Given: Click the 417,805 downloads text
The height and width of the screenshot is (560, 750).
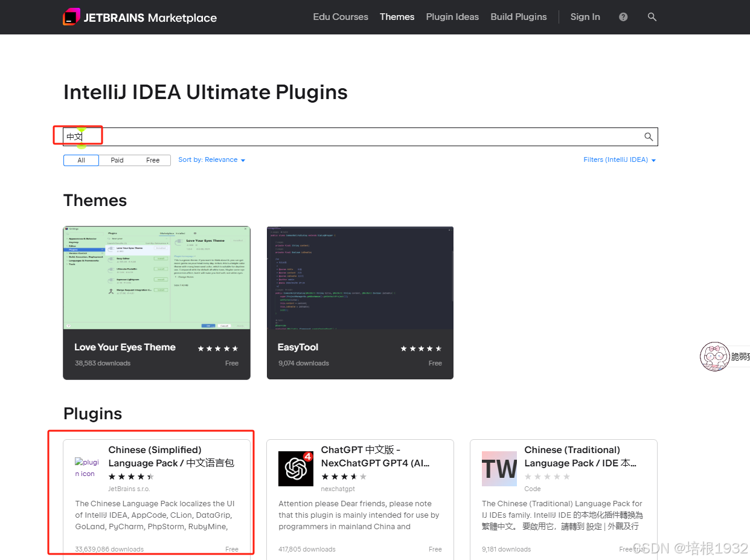Looking at the screenshot, I should tap(307, 549).
